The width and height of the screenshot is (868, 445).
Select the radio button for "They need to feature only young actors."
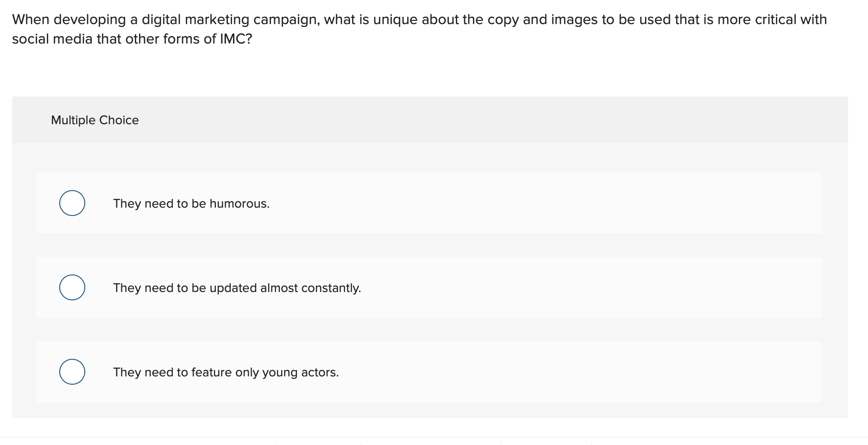pos(72,371)
